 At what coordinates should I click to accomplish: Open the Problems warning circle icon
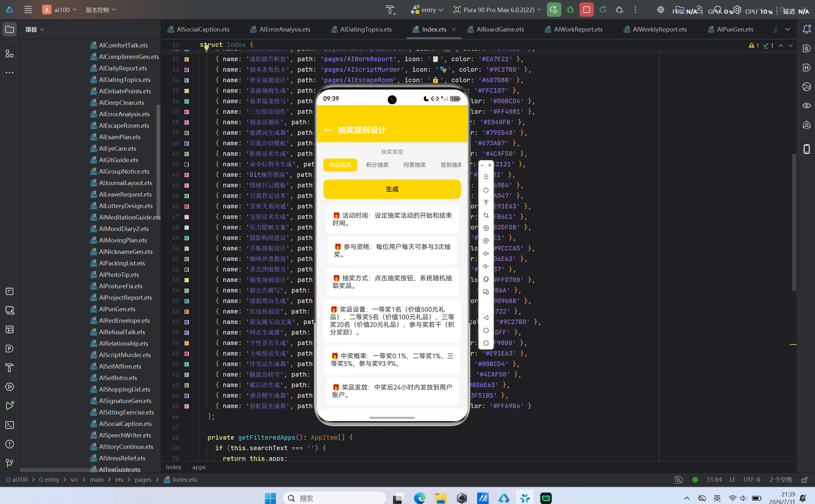coord(10,444)
